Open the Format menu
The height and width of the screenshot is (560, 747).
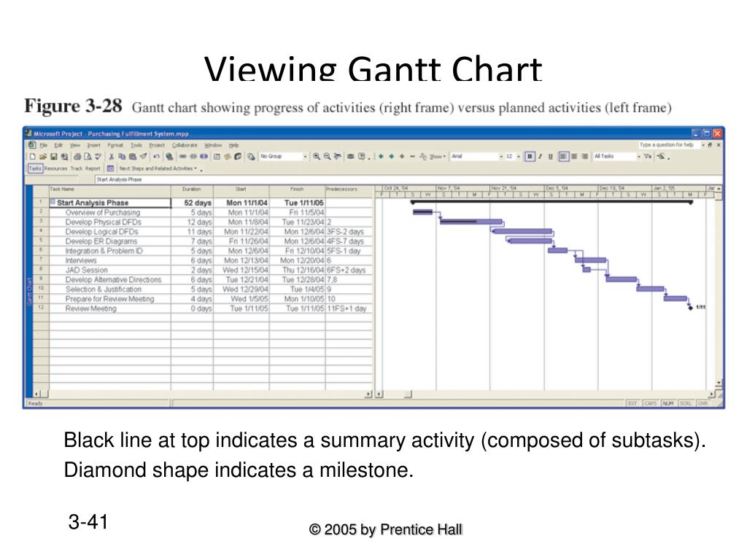point(115,145)
